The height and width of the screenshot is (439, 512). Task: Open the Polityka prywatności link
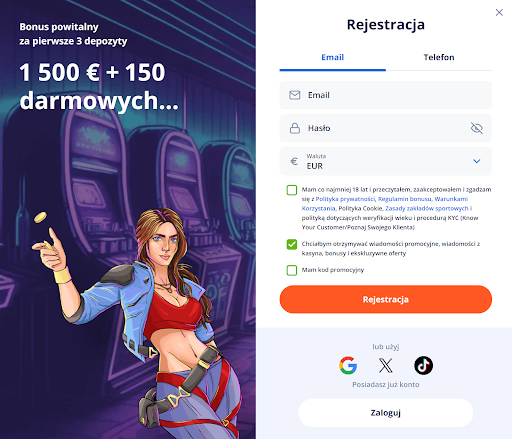click(x=345, y=199)
